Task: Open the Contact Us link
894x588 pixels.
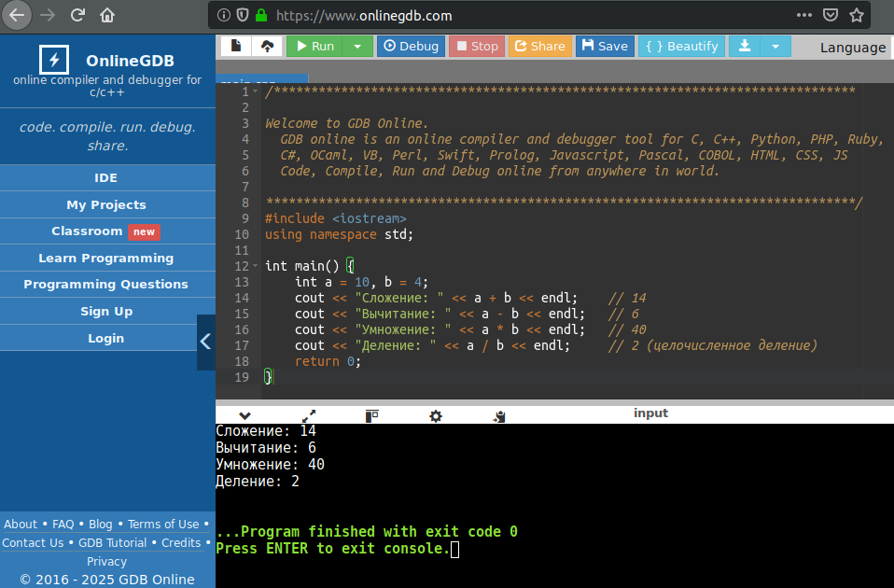Action: tap(33, 543)
